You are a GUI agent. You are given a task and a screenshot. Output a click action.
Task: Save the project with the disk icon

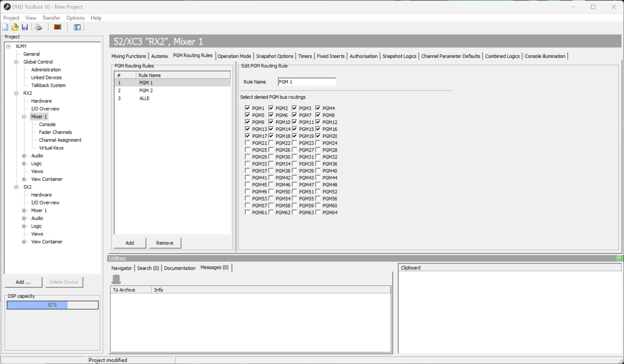[x=25, y=27]
